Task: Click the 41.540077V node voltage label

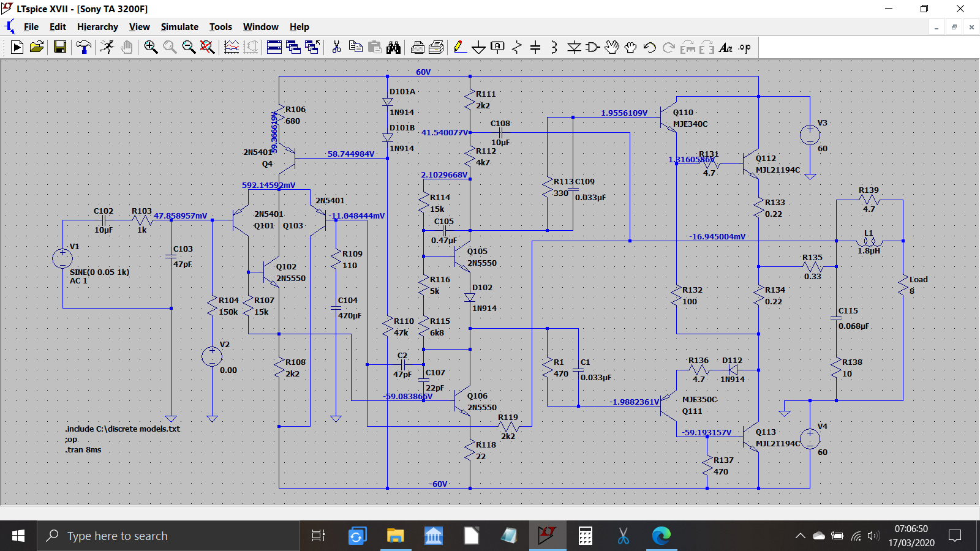Action: (445, 132)
